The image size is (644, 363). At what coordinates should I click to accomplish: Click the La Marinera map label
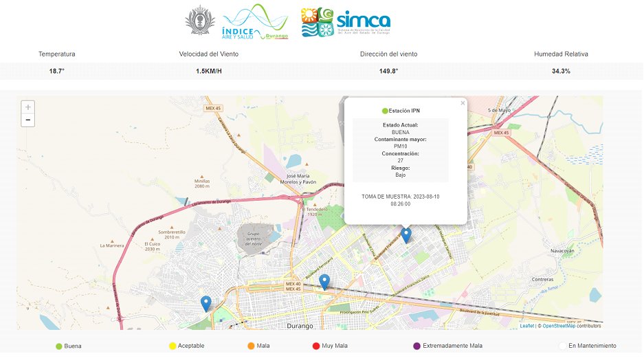pos(112,245)
